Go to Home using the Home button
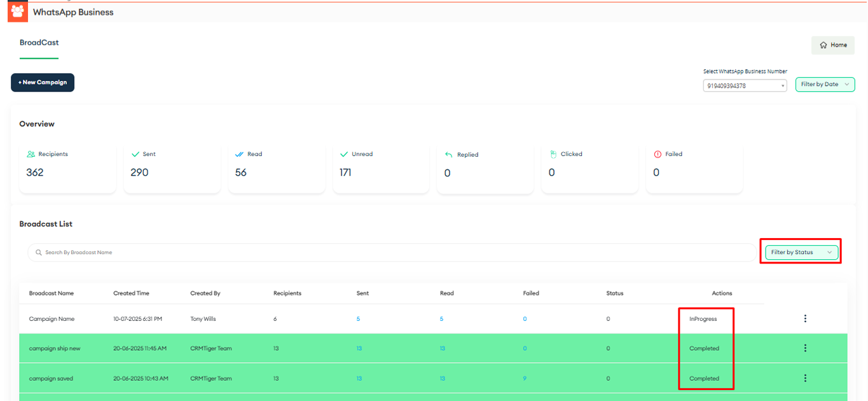 point(833,45)
